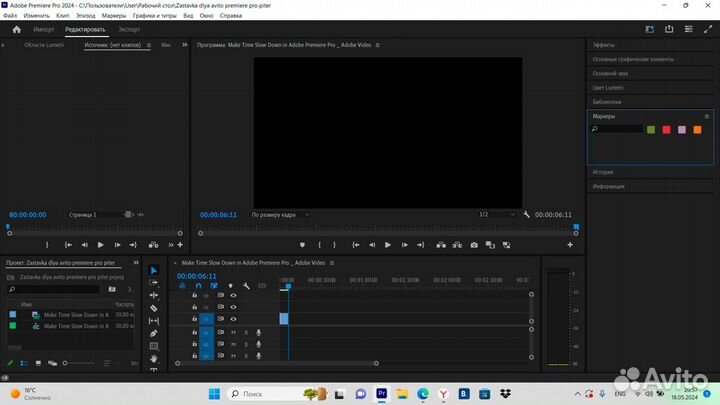Open Comparison View in Program monitor
The image size is (720, 405).
point(490,245)
